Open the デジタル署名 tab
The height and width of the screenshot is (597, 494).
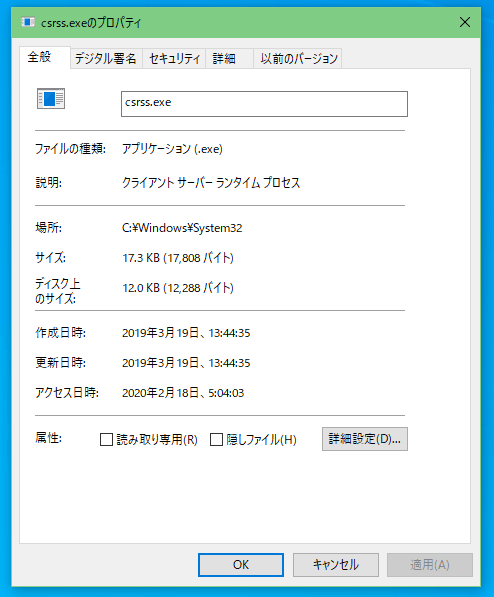pyautogui.click(x=106, y=59)
